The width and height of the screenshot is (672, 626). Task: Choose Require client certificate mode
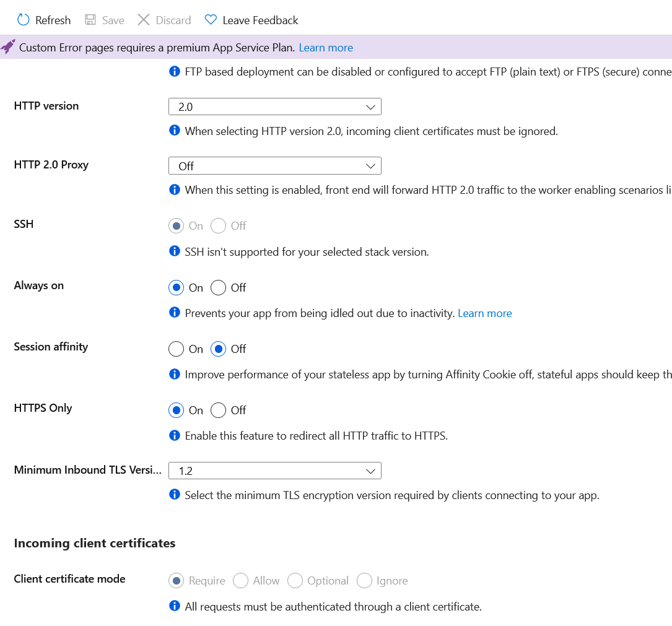click(176, 581)
